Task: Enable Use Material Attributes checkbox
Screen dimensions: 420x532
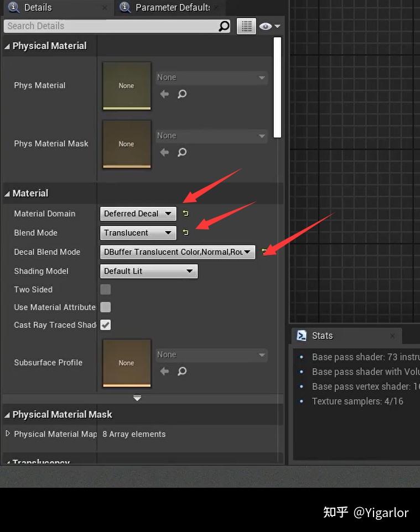Action: tap(106, 307)
